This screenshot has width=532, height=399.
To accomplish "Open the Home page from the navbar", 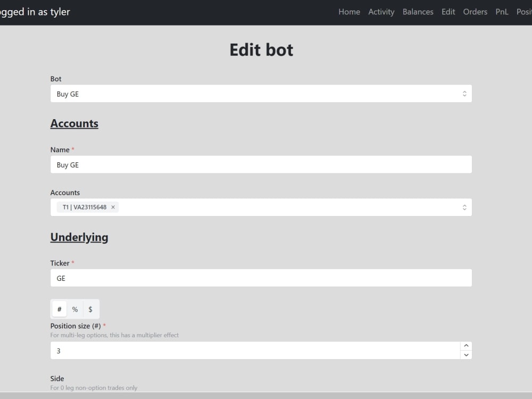I will click(x=349, y=12).
